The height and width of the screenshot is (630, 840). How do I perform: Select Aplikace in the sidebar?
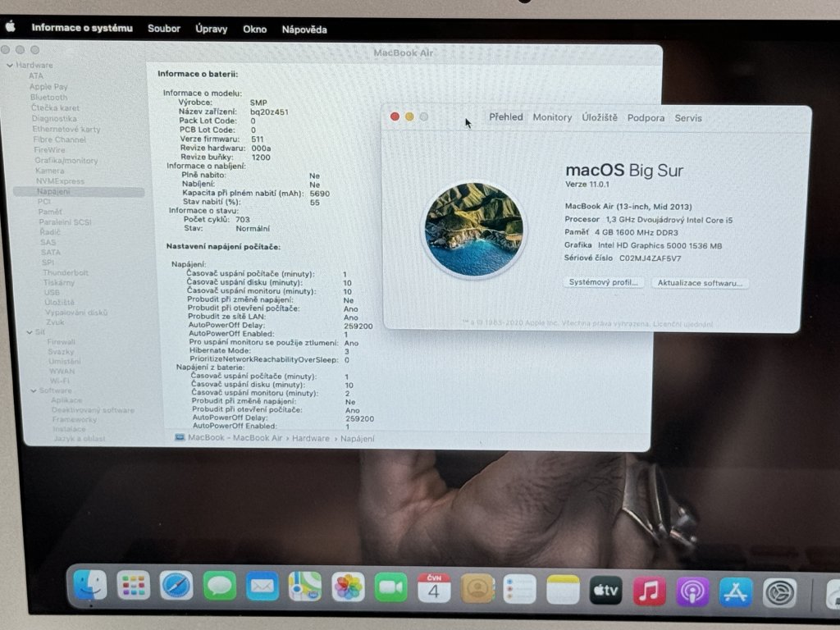tap(66, 400)
